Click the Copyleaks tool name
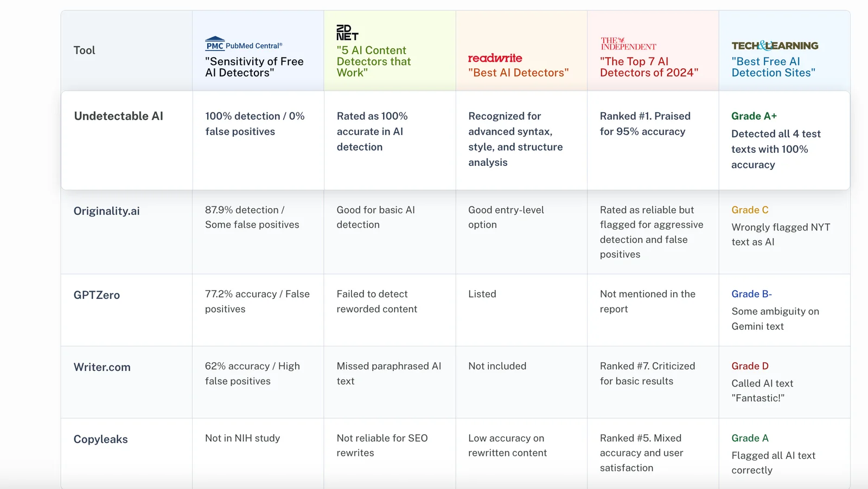The width and height of the screenshot is (868, 489). point(100,439)
